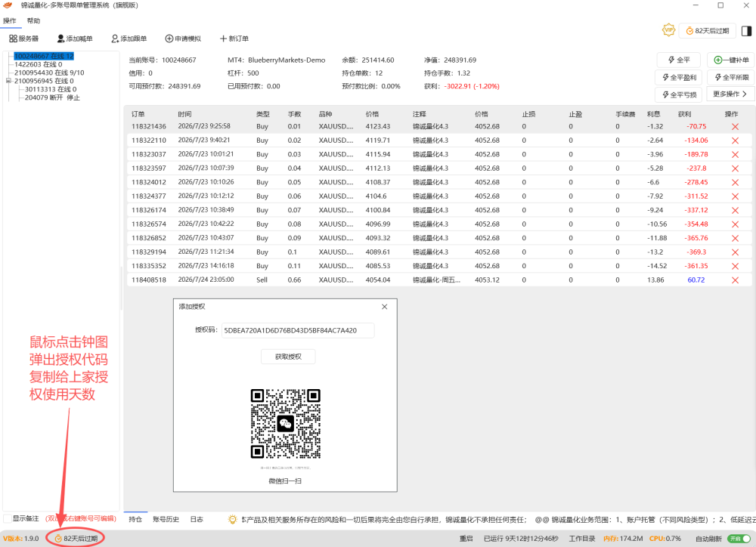Click the WeChat QR code image
This screenshot has height=547, width=756.
click(x=286, y=424)
